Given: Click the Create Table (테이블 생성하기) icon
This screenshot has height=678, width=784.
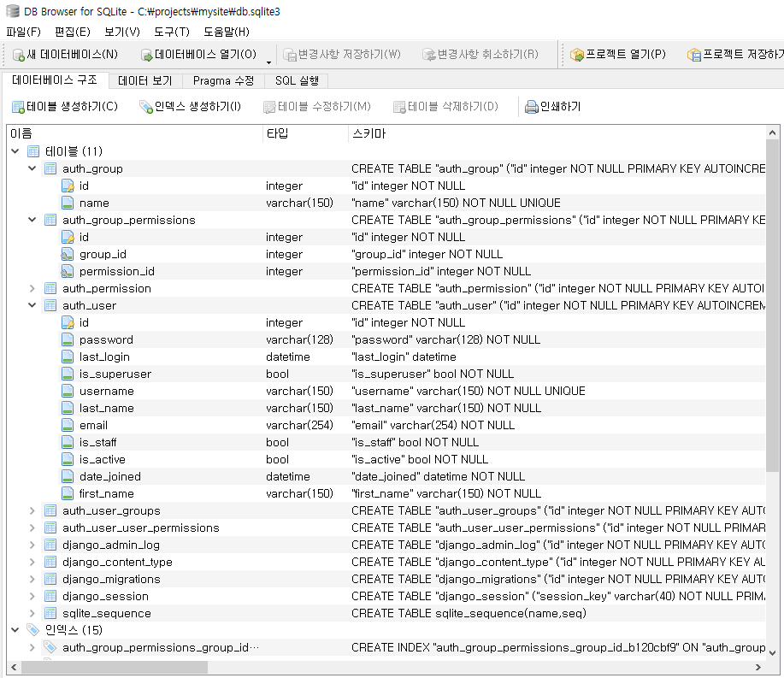Looking at the screenshot, I should (x=19, y=107).
